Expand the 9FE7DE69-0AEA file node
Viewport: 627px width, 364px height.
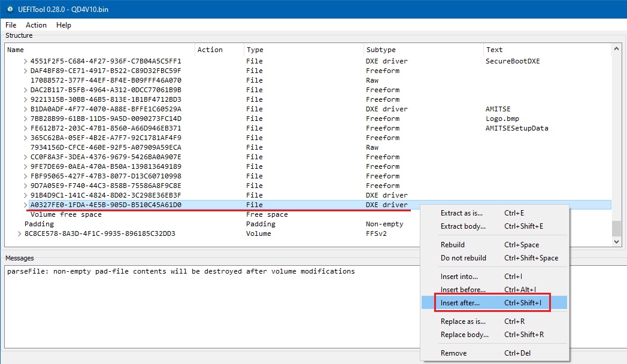pos(26,166)
